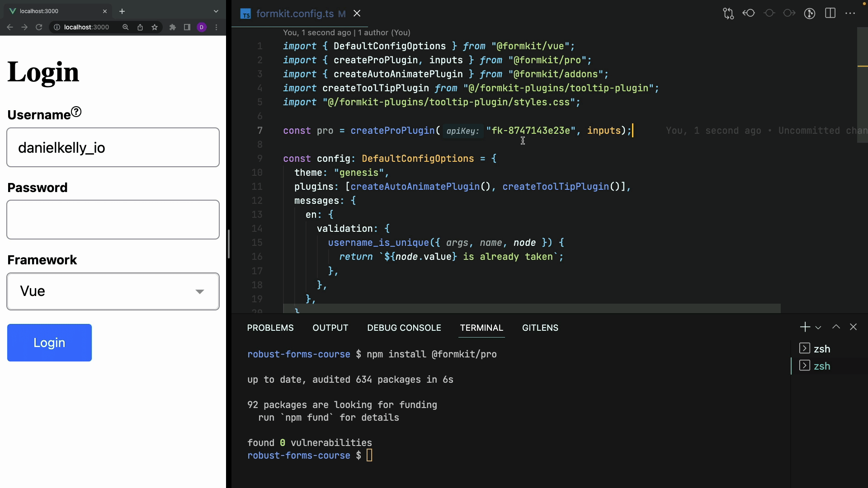This screenshot has height=488, width=868.
Task: Click "@formkit/pro" import path on line 2
Action: coord(547,60)
